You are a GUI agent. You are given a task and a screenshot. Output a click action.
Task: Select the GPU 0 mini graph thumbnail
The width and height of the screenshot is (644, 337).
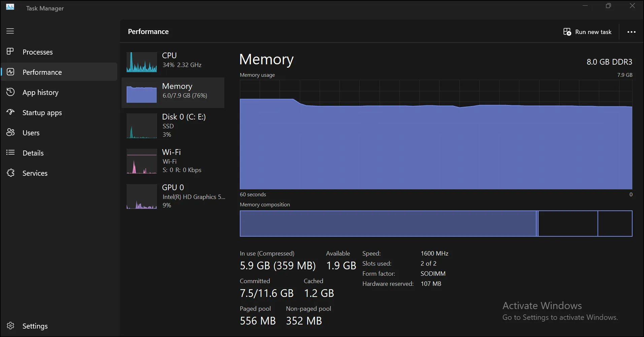tap(142, 196)
